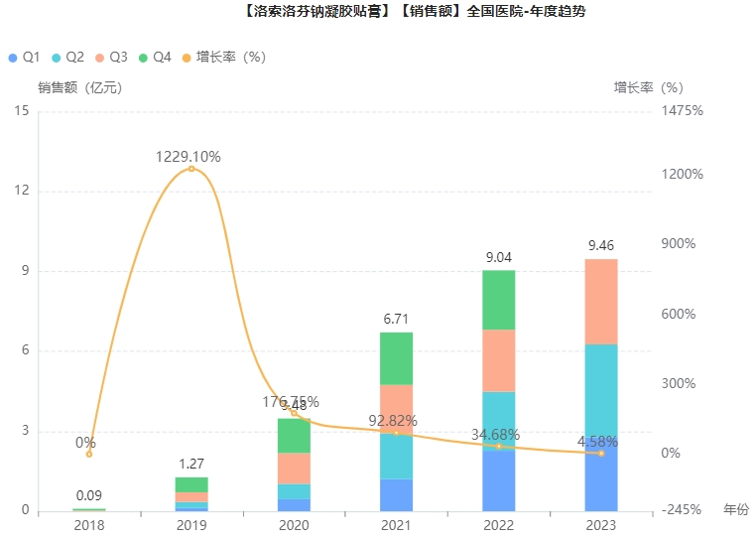756x540 pixels.
Task: Click the 1475% right axis tick label
Action: tap(683, 111)
